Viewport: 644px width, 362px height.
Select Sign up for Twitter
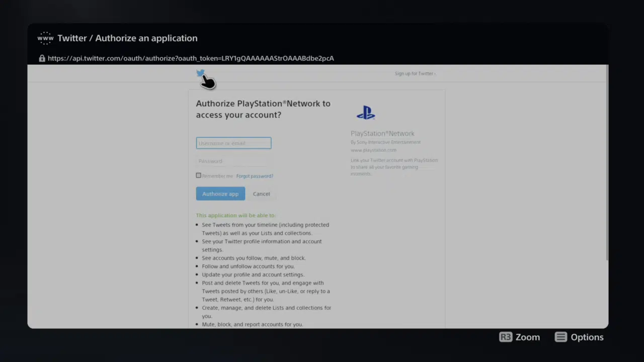pos(413,73)
